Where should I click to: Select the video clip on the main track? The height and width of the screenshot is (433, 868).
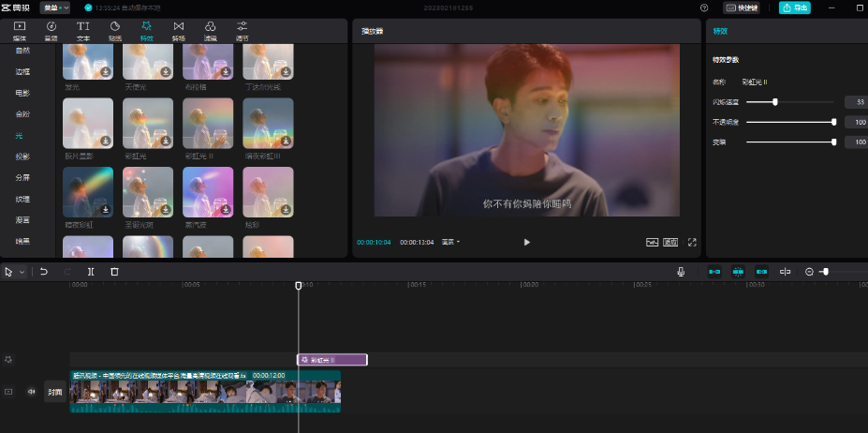205,392
